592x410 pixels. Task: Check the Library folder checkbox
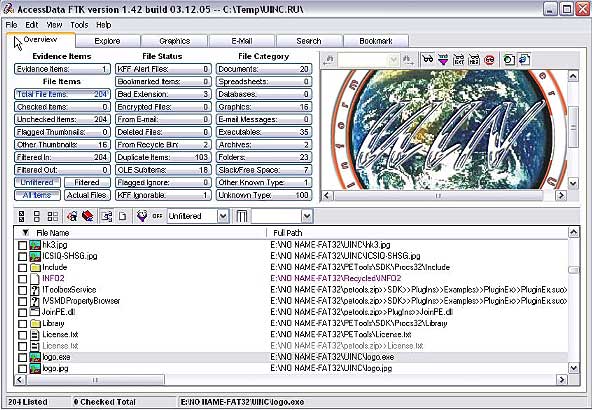[x=22, y=324]
